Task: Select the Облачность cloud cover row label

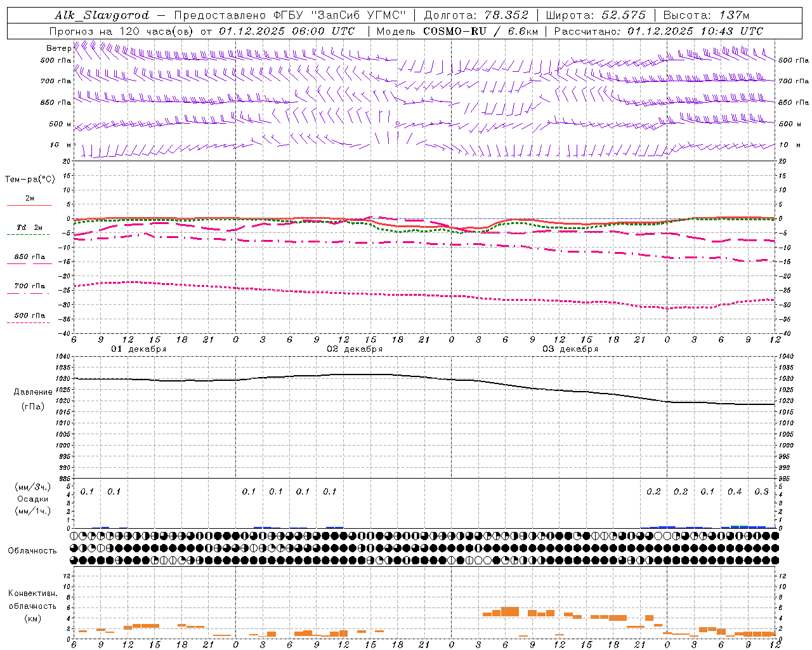Action: coord(32,550)
